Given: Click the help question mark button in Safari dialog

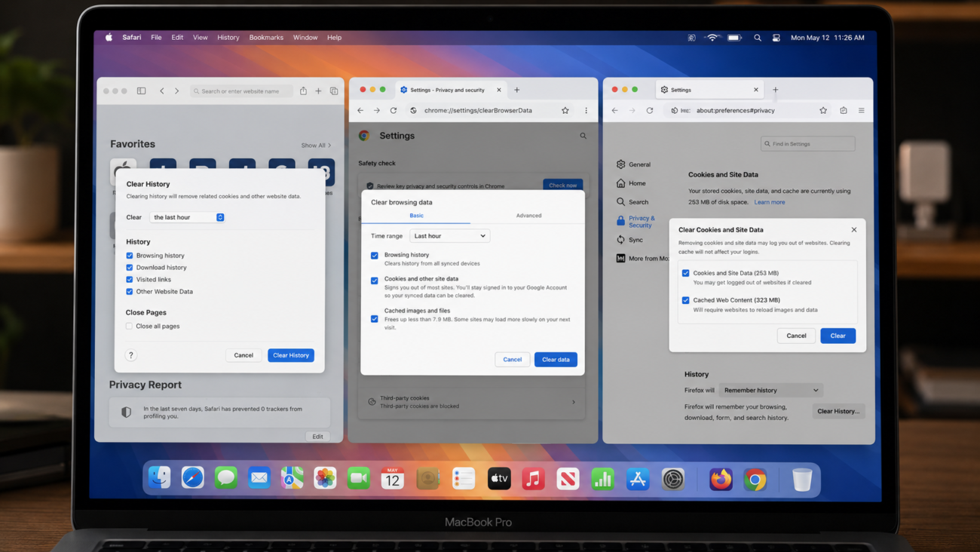Looking at the screenshot, I should point(131,355).
